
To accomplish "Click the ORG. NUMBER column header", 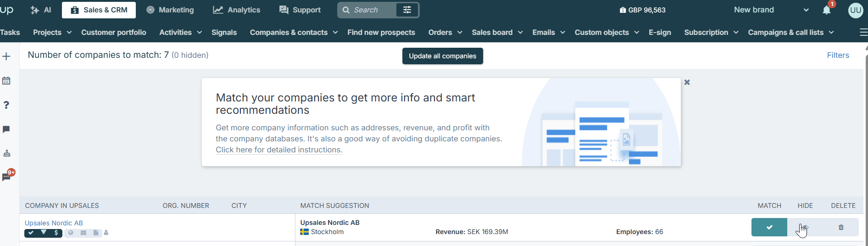I will (186, 206).
